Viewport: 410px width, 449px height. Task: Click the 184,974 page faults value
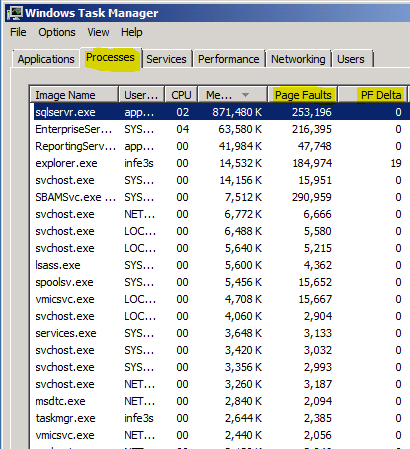312,163
